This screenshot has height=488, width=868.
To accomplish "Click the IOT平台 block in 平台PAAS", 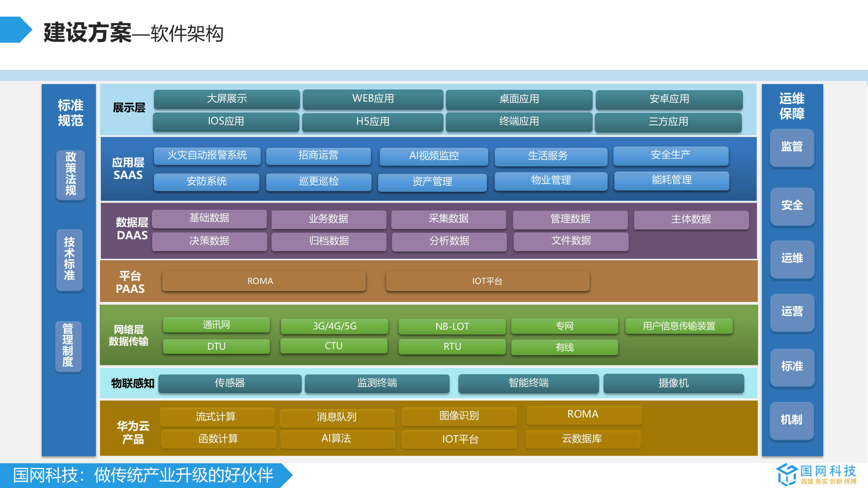I will (487, 281).
